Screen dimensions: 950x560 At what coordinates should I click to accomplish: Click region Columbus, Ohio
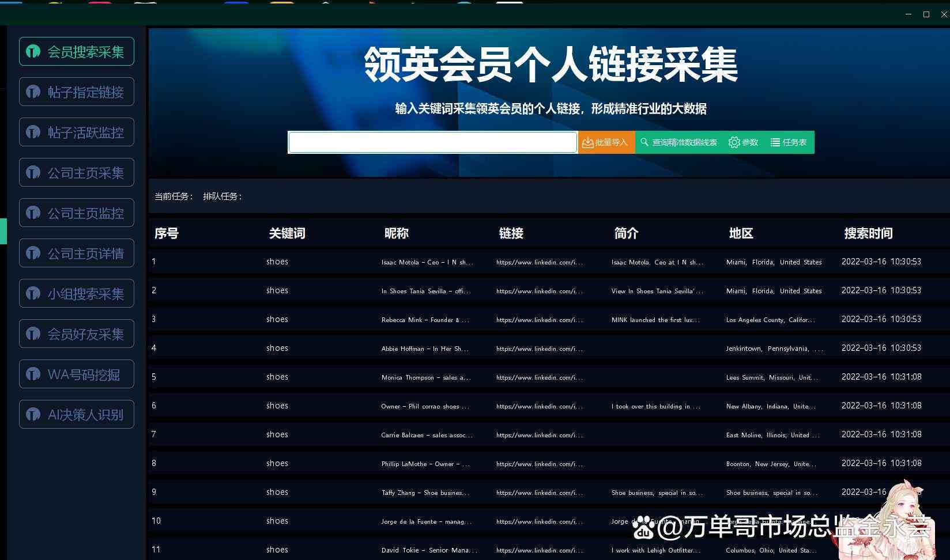(x=771, y=550)
